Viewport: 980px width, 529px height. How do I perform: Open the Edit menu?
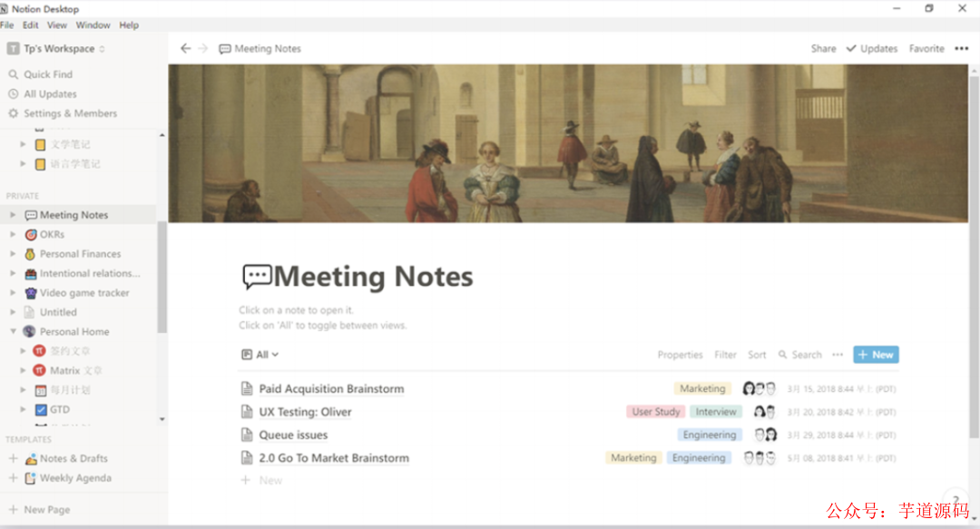coord(30,25)
